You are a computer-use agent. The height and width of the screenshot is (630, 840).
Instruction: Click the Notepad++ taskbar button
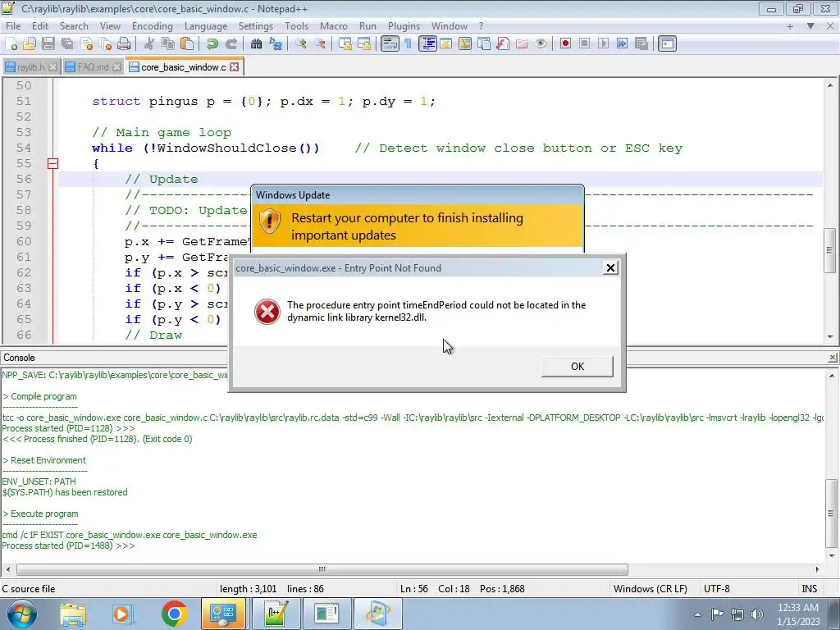pos(276,614)
